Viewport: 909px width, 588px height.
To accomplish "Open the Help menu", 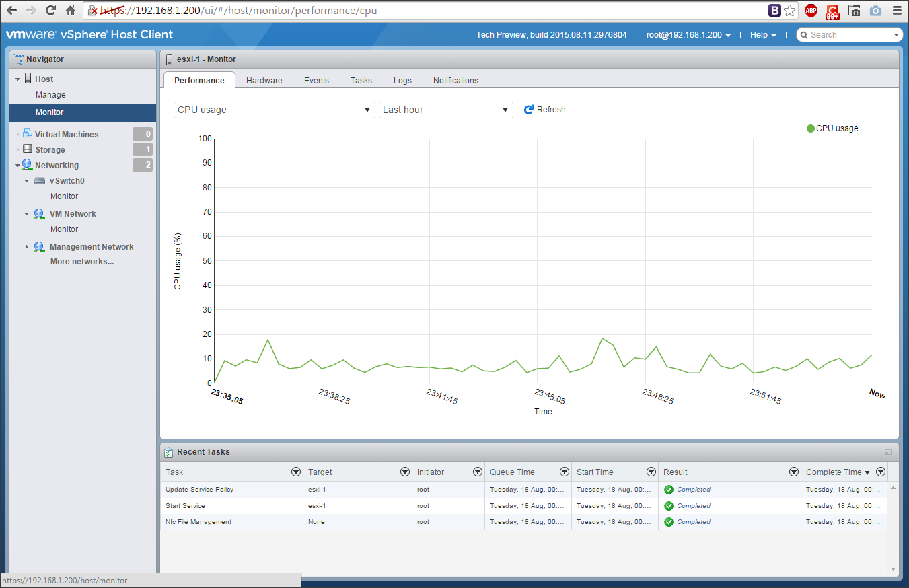I will [763, 35].
